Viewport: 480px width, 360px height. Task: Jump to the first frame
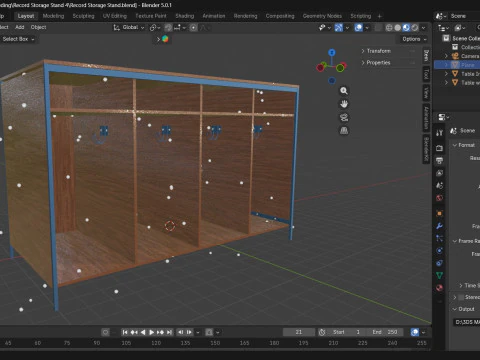pos(125,332)
